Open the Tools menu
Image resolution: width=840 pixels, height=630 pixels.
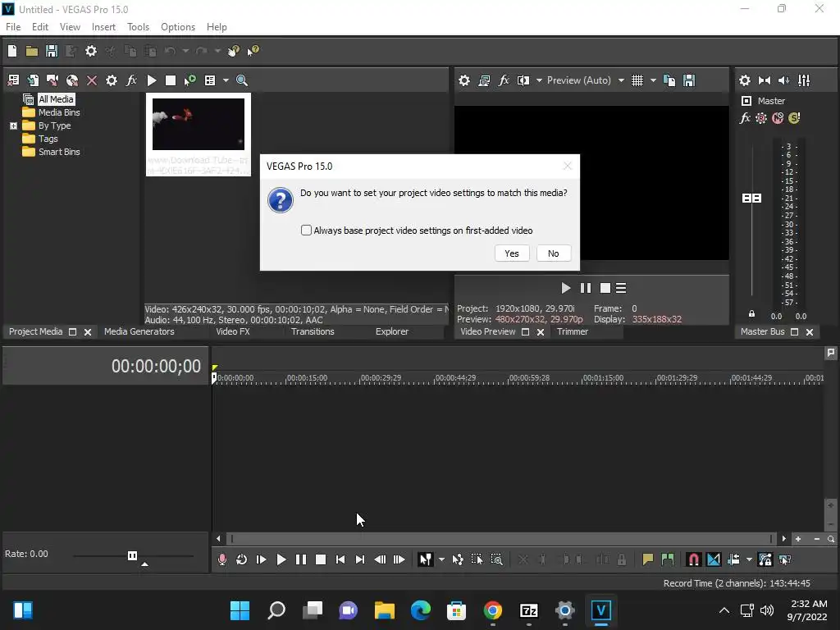[138, 27]
